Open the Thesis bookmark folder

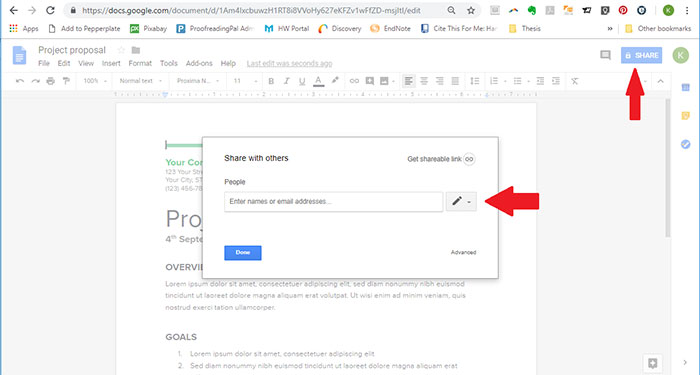coord(525,29)
